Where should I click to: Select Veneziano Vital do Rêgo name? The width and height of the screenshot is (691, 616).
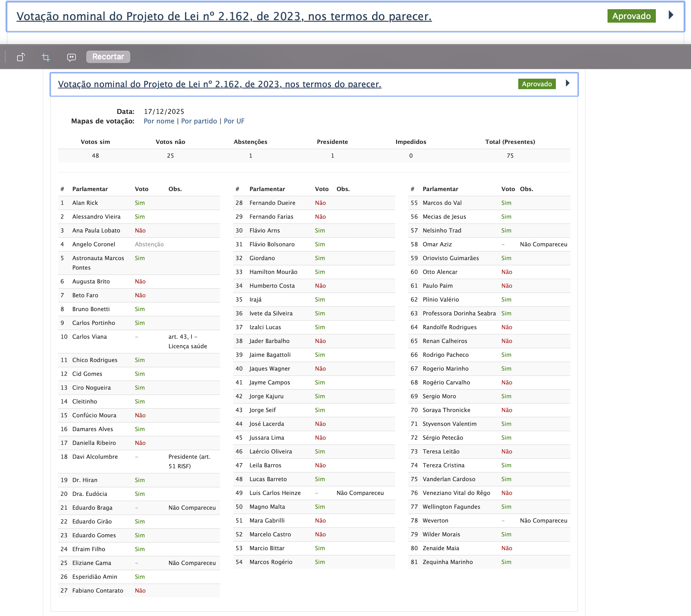pyautogui.click(x=456, y=493)
